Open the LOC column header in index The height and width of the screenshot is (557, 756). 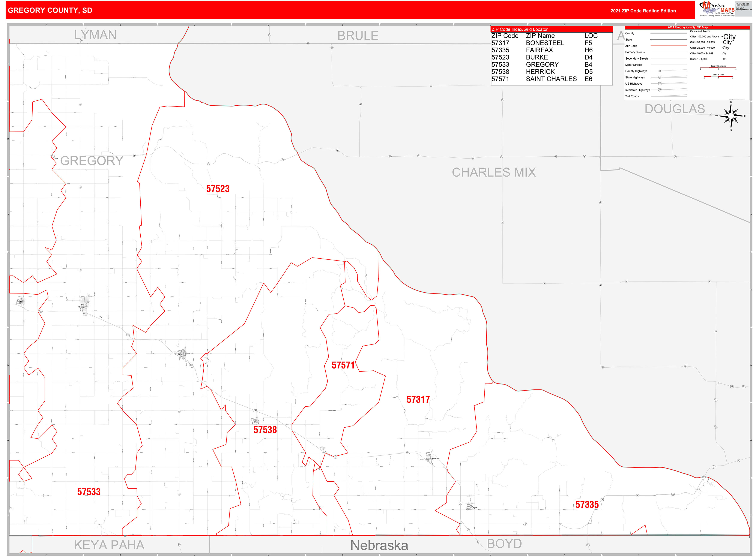pyautogui.click(x=591, y=36)
